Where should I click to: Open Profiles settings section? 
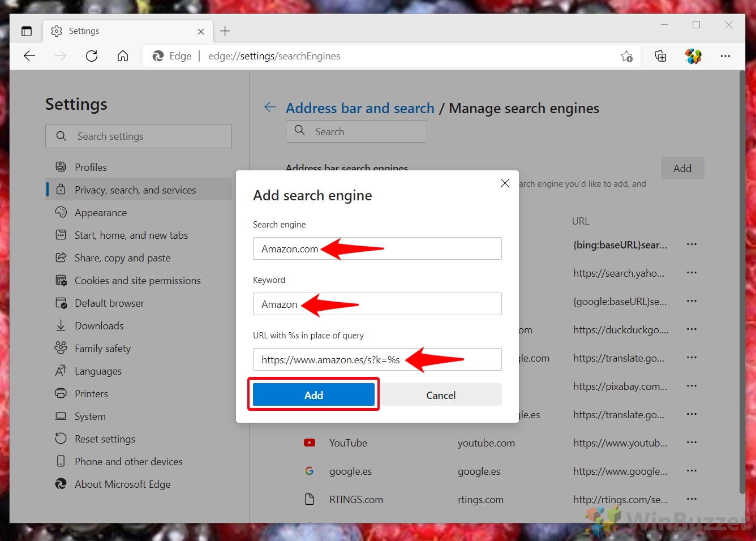tap(139, 168)
